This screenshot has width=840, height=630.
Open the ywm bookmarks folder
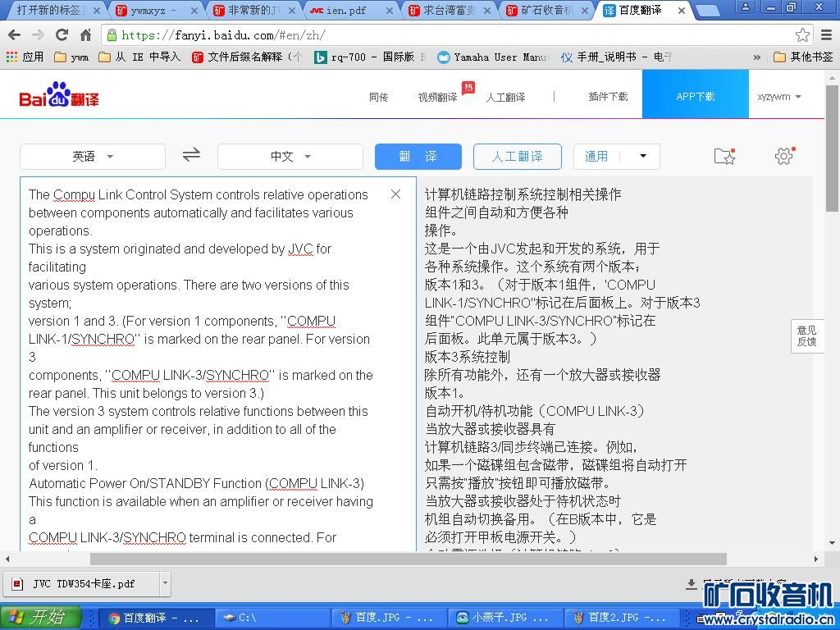[x=71, y=57]
